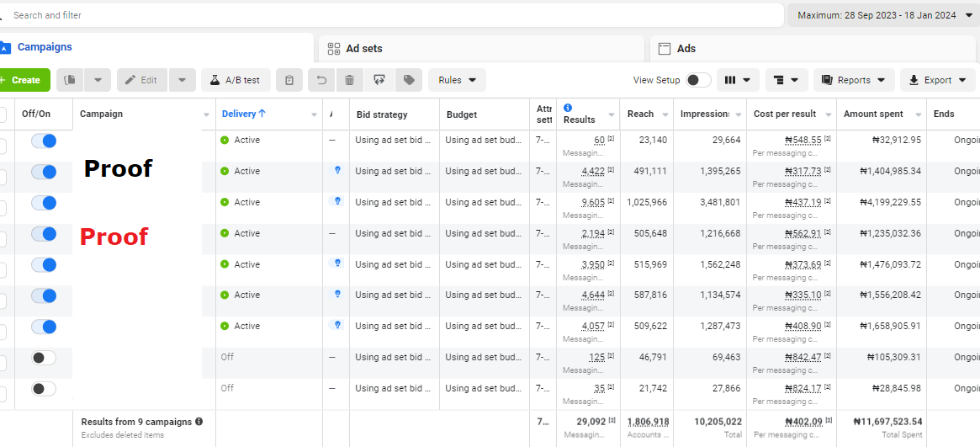Click the tag label icon
980x447 pixels.
409,80
